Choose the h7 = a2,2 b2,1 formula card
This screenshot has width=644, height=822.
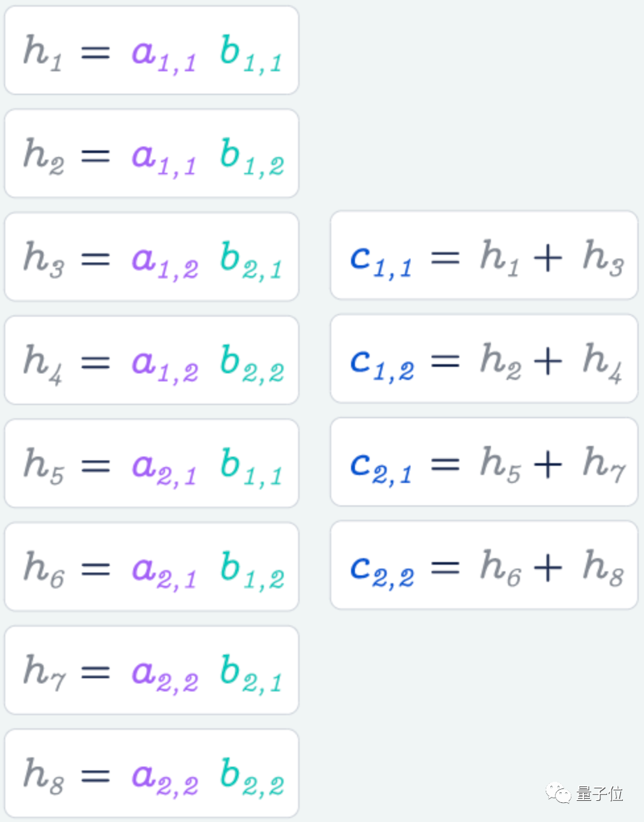tap(152, 670)
